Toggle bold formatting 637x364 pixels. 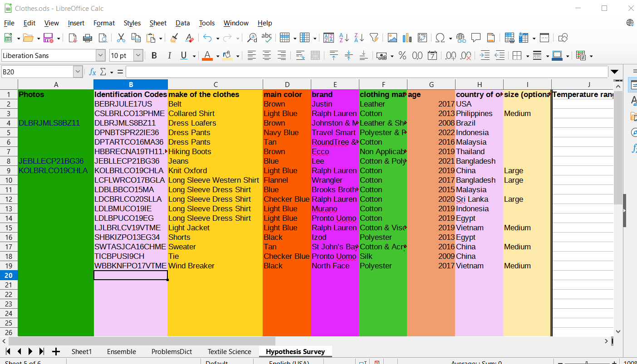[x=154, y=56]
